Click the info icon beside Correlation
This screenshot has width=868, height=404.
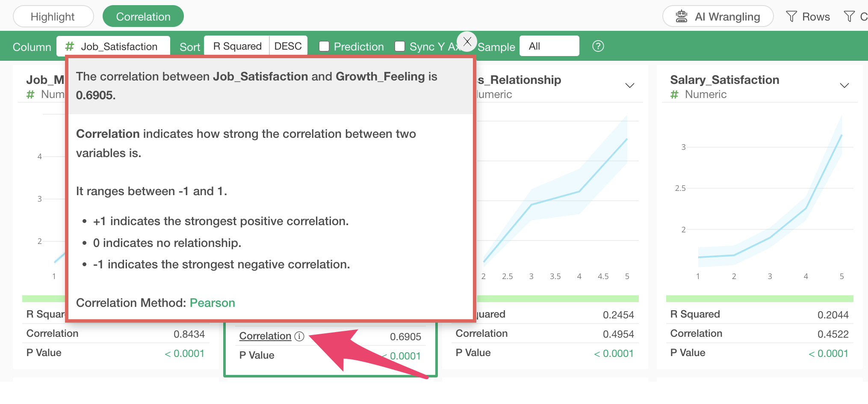click(x=300, y=336)
